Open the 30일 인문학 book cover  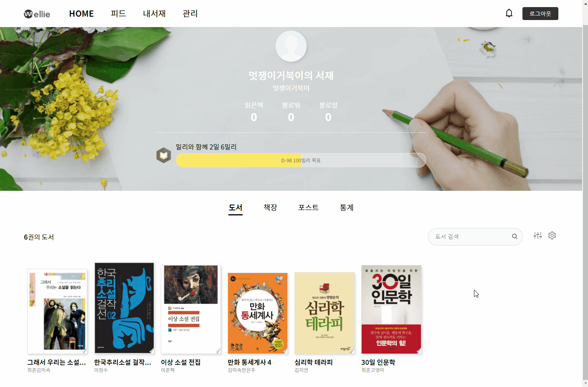pyautogui.click(x=391, y=309)
